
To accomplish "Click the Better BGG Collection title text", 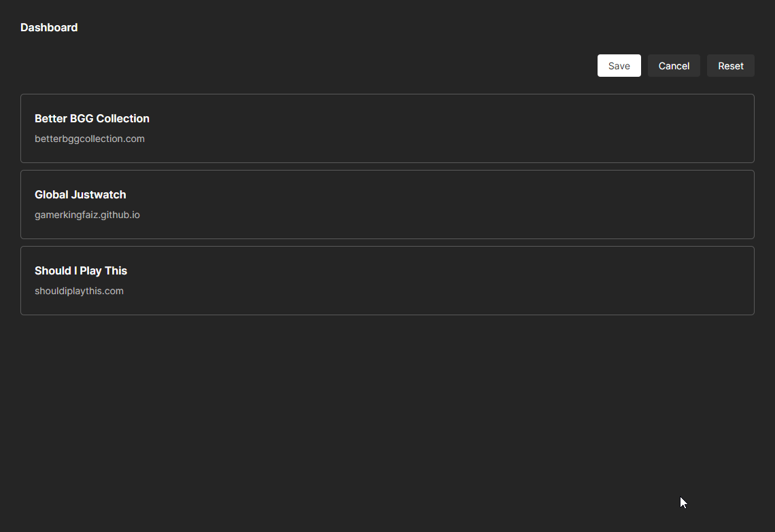I will pos(92,118).
